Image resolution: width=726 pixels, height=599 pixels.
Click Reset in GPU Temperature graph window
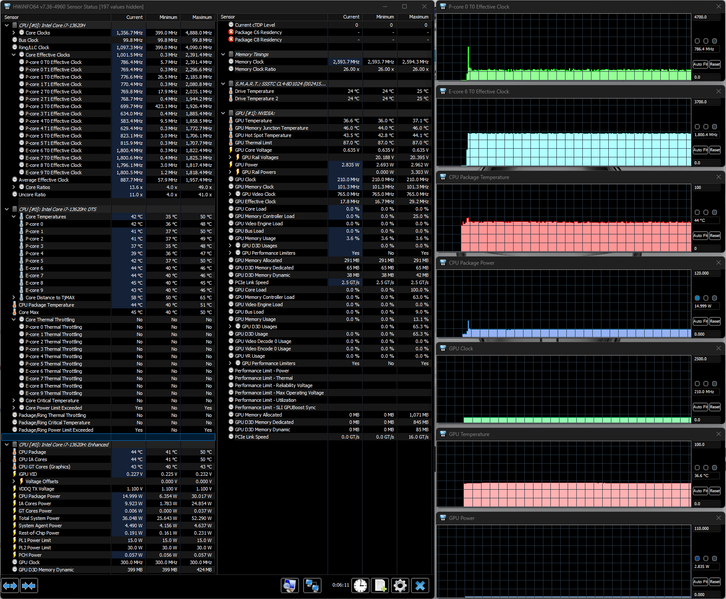click(x=715, y=491)
